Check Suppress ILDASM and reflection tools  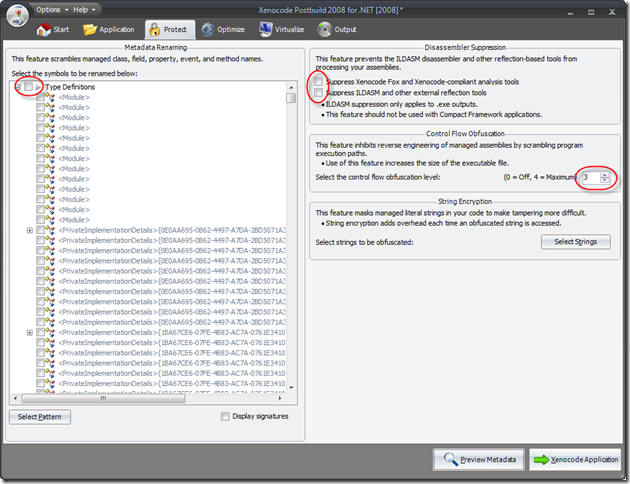(318, 93)
